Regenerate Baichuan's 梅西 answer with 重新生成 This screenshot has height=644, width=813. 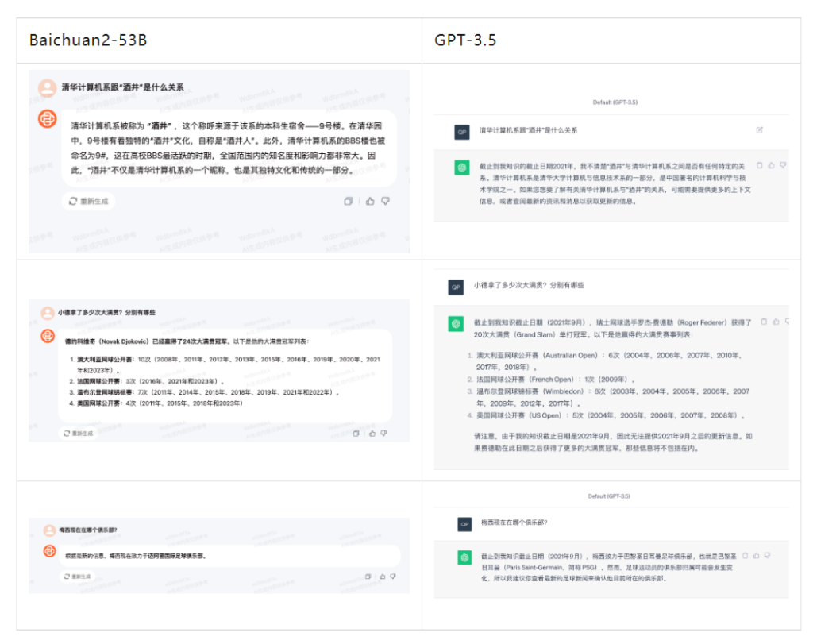point(77,576)
